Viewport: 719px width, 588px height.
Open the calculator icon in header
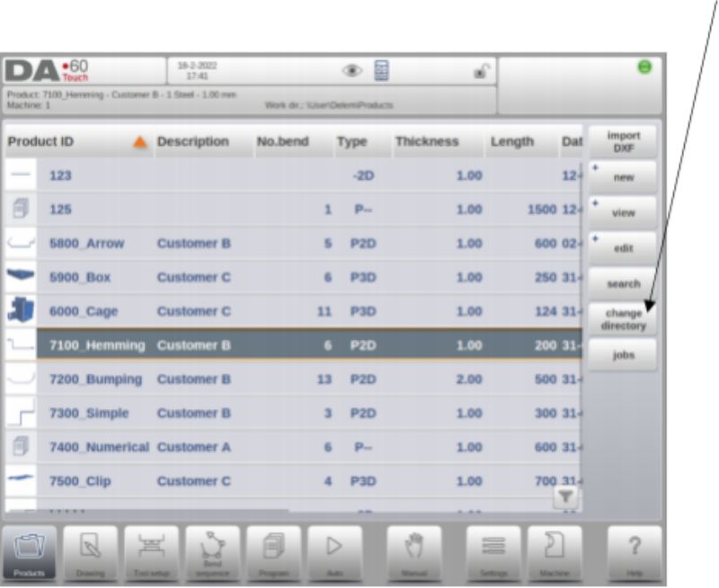[x=381, y=71]
